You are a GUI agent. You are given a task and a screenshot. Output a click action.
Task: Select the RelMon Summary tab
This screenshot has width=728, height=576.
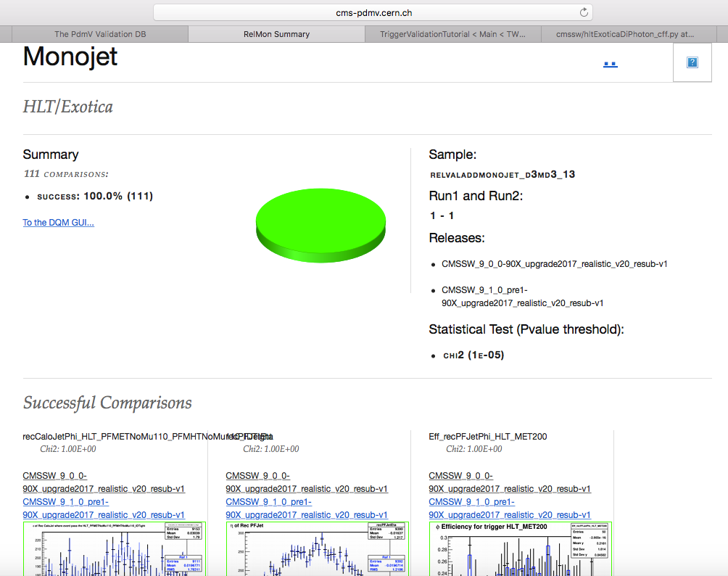coord(277,34)
